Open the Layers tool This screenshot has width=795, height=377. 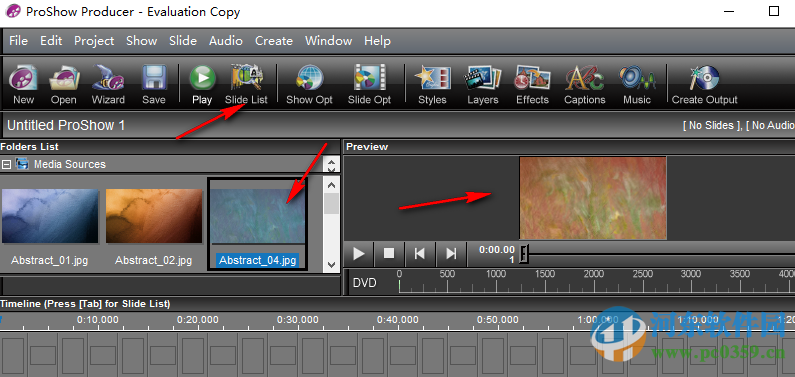[x=483, y=85]
